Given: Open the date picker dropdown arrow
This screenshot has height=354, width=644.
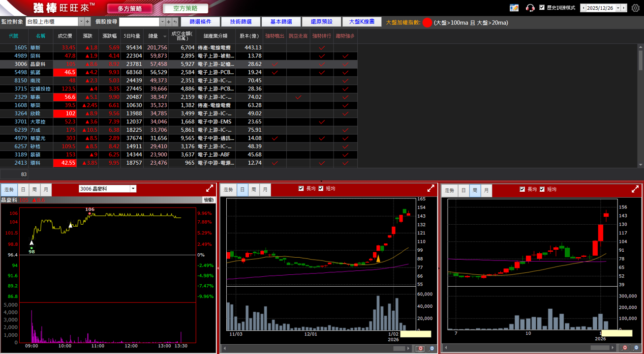Looking at the screenshot, I should point(618,8).
